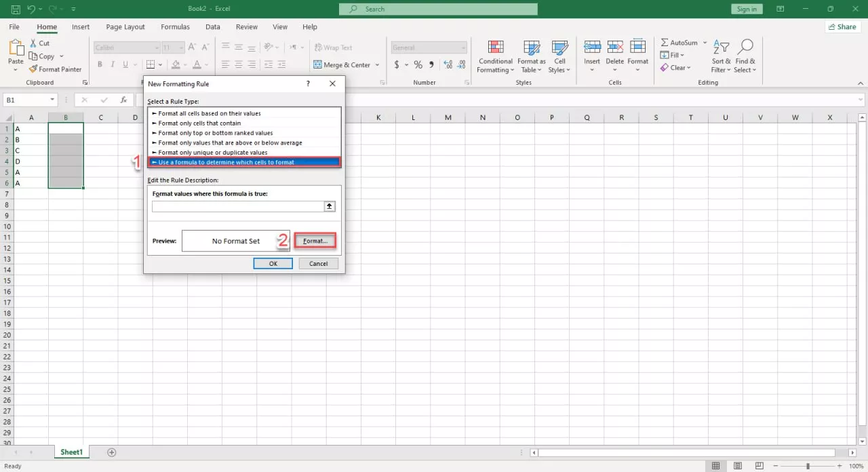The height and width of the screenshot is (472, 868).
Task: Click the Wrap Text button
Action: [333, 47]
